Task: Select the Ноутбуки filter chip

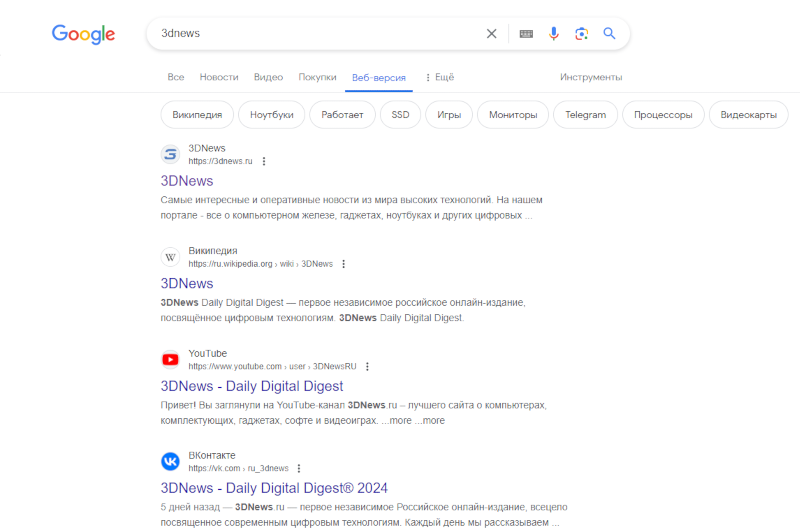Action: point(272,115)
